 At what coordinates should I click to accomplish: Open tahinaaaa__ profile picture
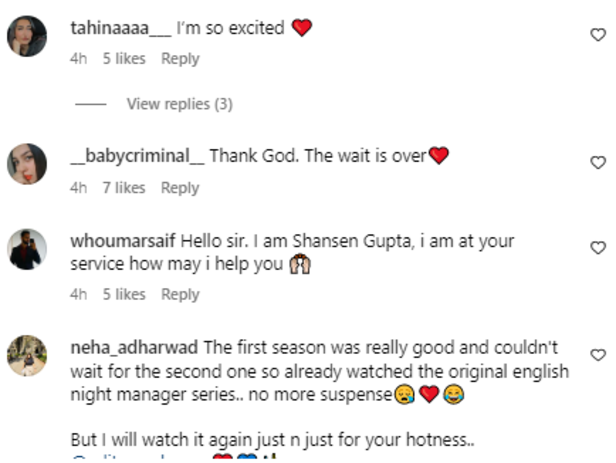(27, 36)
